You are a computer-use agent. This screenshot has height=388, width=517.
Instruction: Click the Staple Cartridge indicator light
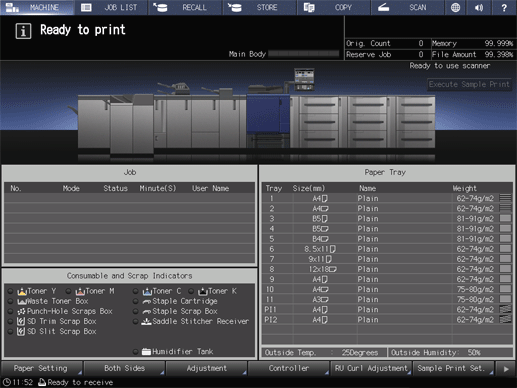click(x=135, y=301)
